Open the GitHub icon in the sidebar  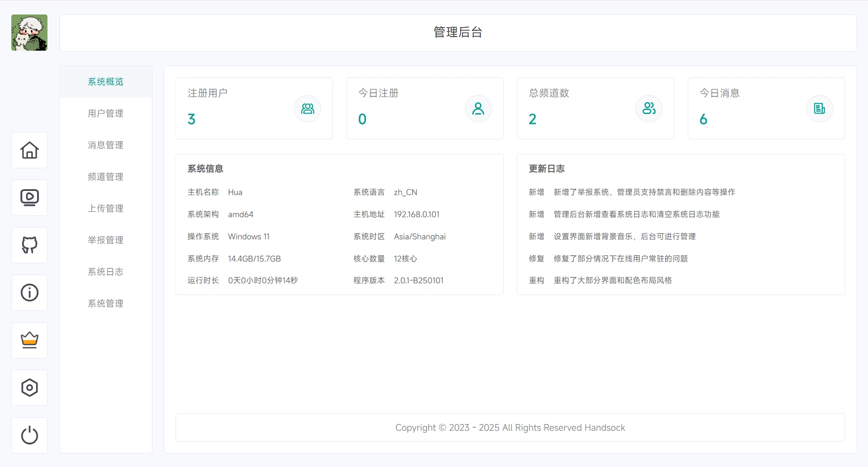pos(29,245)
